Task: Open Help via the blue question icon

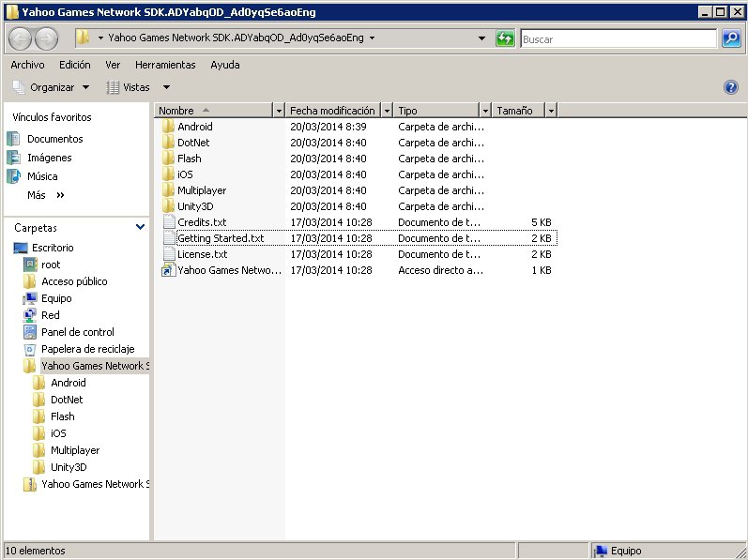Action: 731,87
